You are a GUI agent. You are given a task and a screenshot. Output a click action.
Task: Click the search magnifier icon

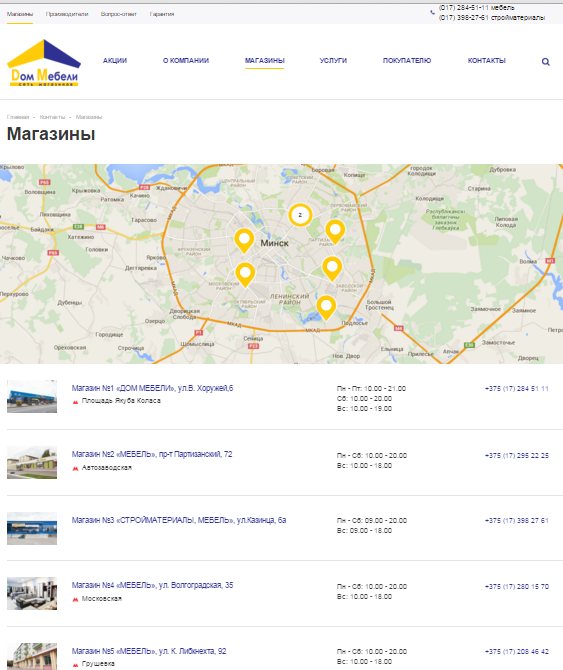pos(545,62)
